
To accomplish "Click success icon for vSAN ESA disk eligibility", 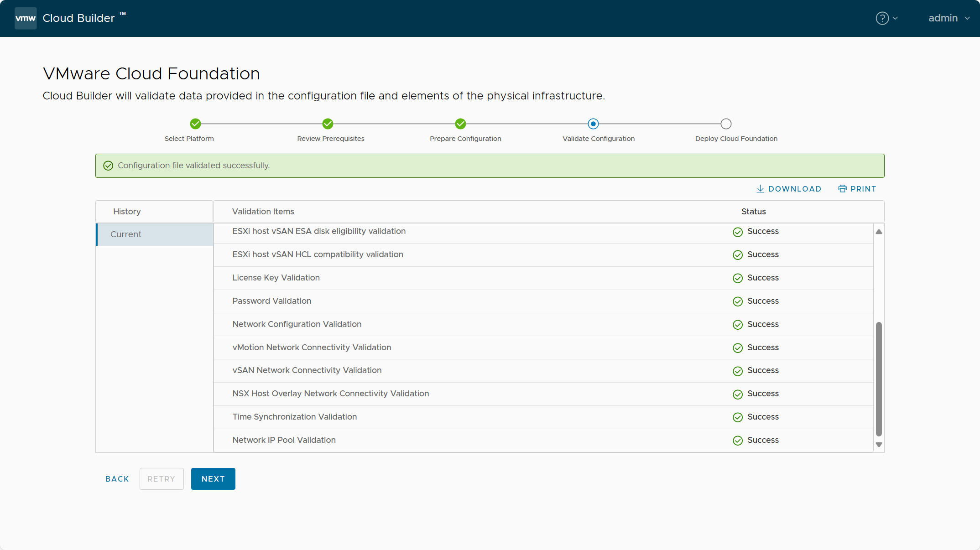I will pos(738,232).
